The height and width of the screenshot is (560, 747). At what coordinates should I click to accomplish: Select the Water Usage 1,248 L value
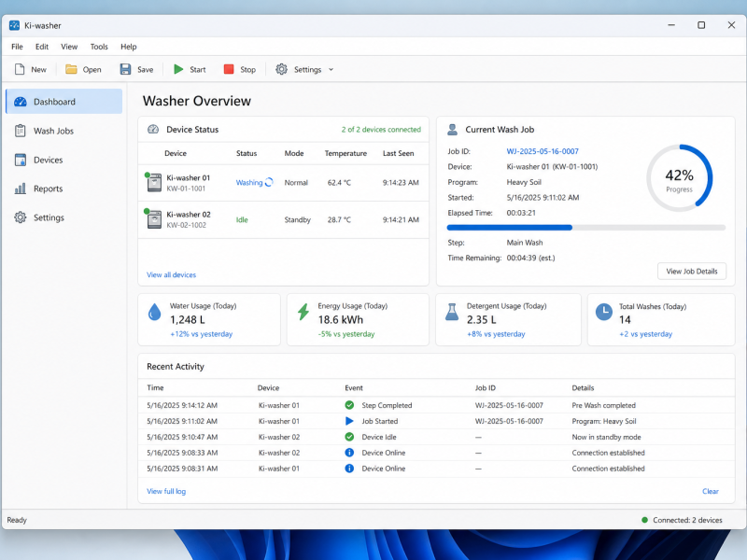click(188, 320)
